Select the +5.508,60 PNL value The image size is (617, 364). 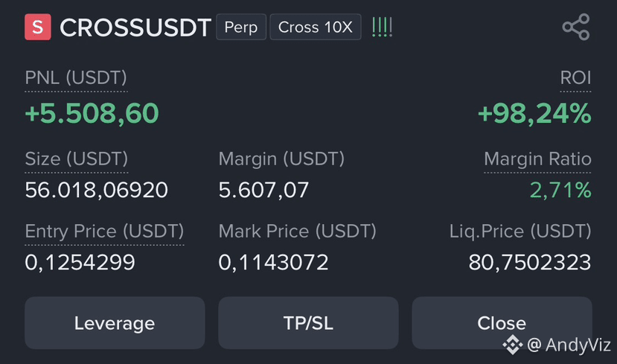tap(92, 113)
